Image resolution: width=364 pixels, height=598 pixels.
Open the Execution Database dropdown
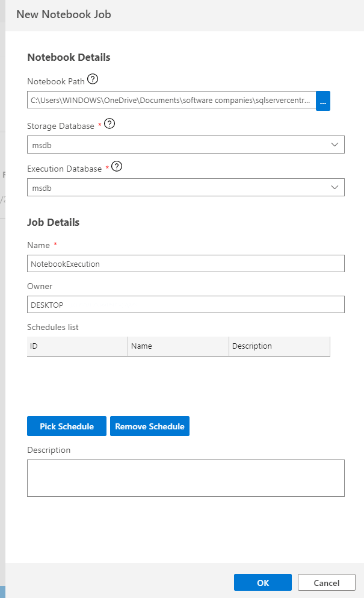tap(335, 188)
